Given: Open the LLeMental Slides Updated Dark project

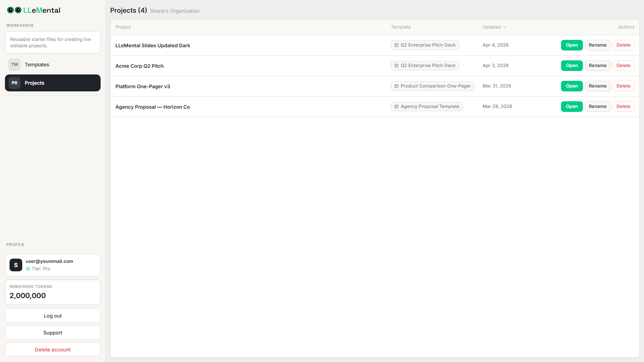Looking at the screenshot, I should tap(571, 45).
